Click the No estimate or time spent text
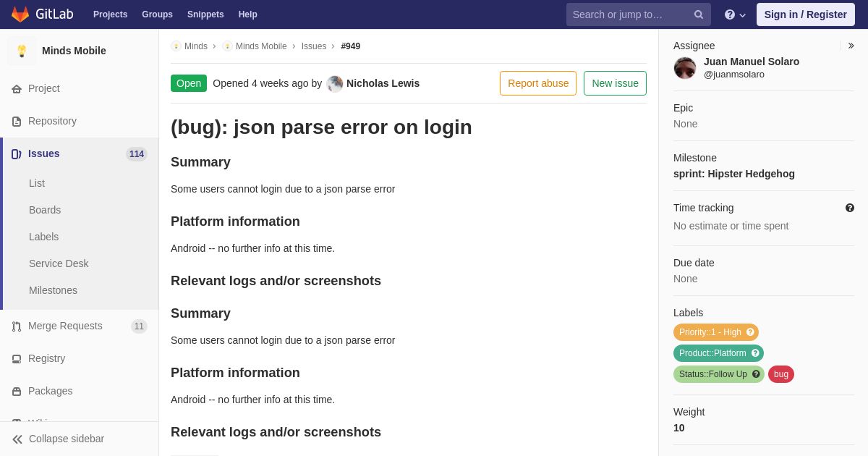Image resolution: width=868 pixels, height=456 pixels. click(x=731, y=226)
